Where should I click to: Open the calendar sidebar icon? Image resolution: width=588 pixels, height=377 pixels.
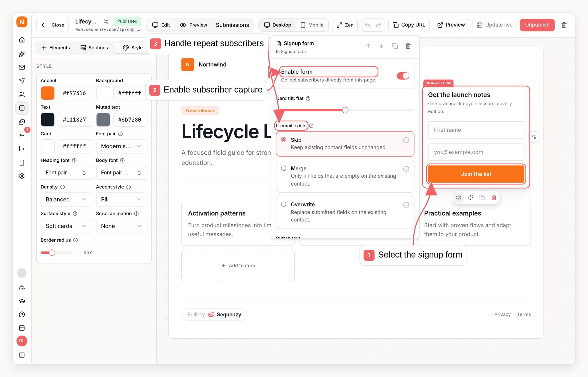(22, 328)
